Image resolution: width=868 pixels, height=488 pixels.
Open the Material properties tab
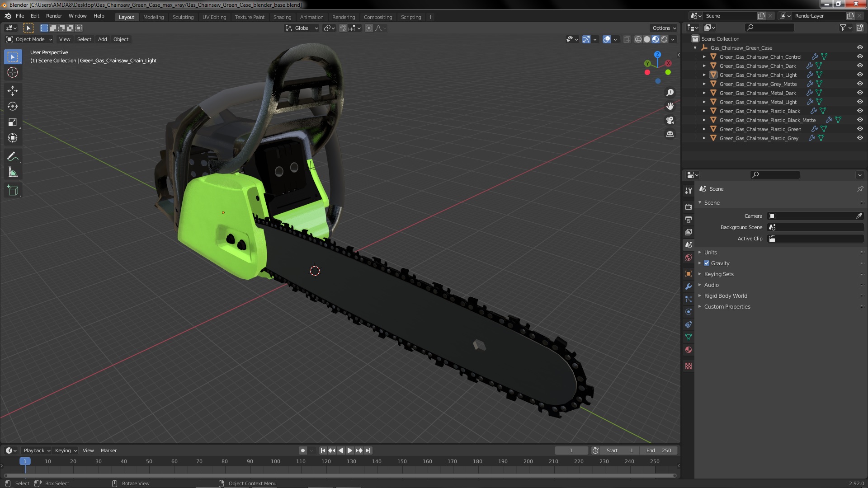689,350
